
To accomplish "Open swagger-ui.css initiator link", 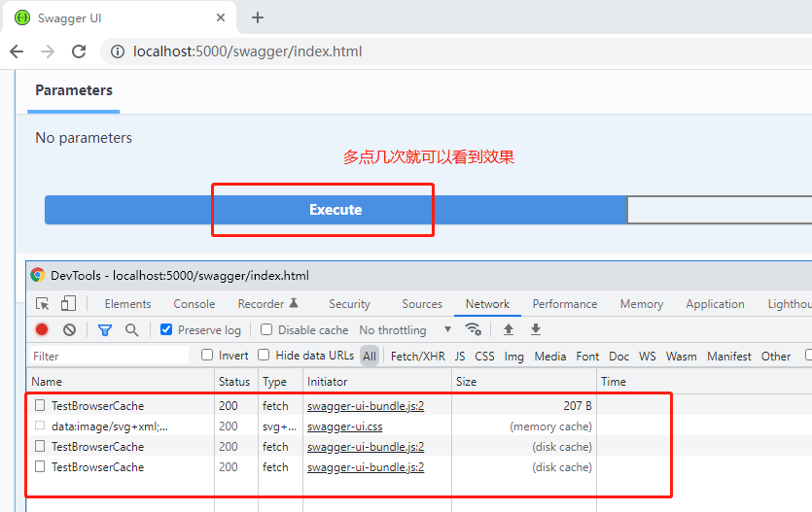I will pyautogui.click(x=345, y=427).
